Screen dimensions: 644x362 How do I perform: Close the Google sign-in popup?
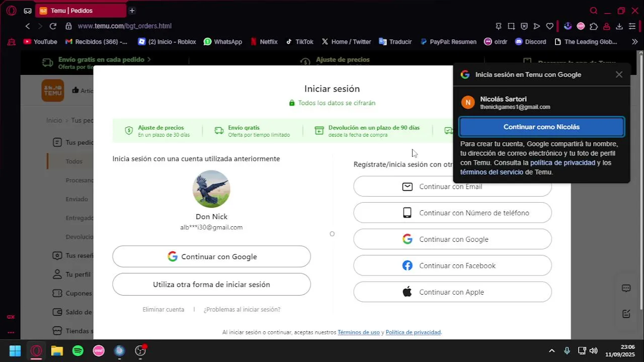point(619,74)
